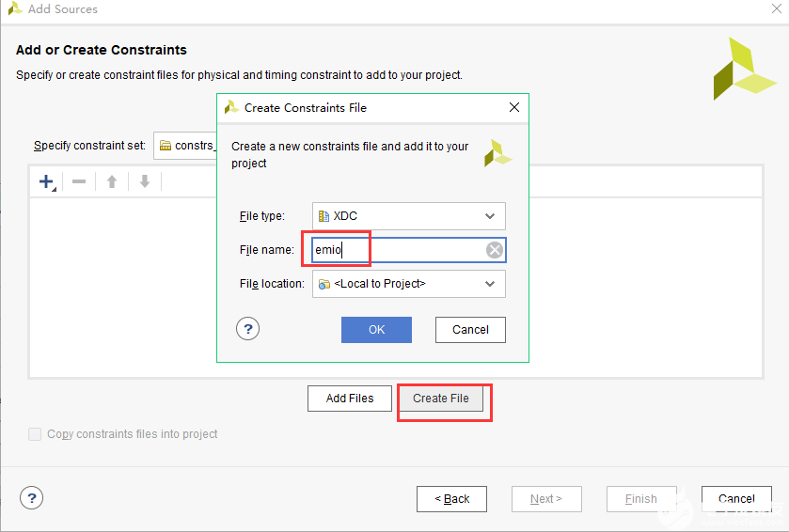The width and height of the screenshot is (789, 532).
Task: Click the Finish button
Action: point(641,499)
